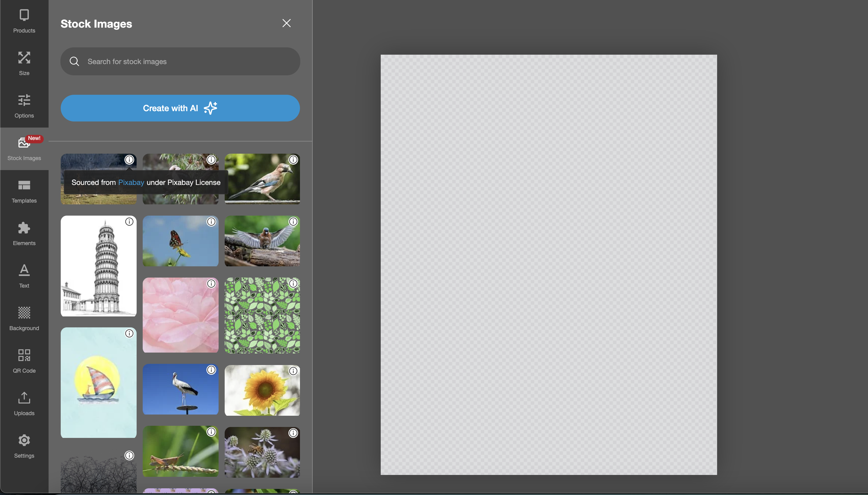Screen dimensions: 868x495
Task: Open the Settings gear panel
Action: pyautogui.click(x=24, y=446)
